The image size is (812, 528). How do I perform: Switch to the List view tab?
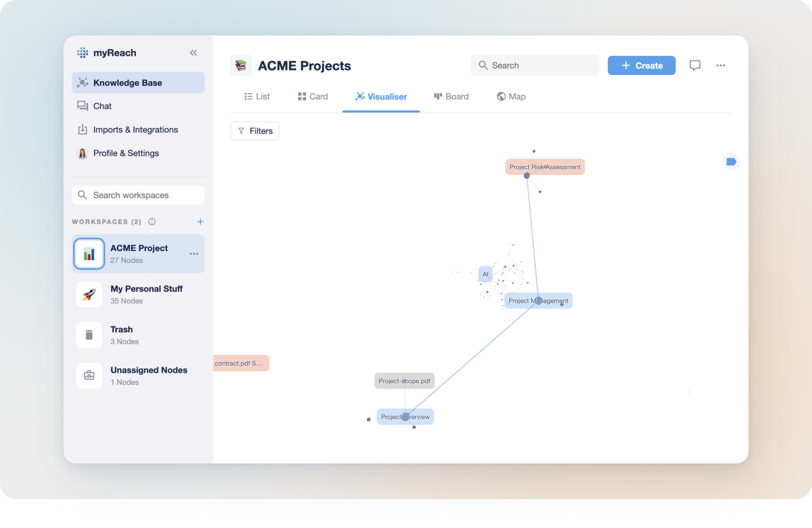(257, 96)
